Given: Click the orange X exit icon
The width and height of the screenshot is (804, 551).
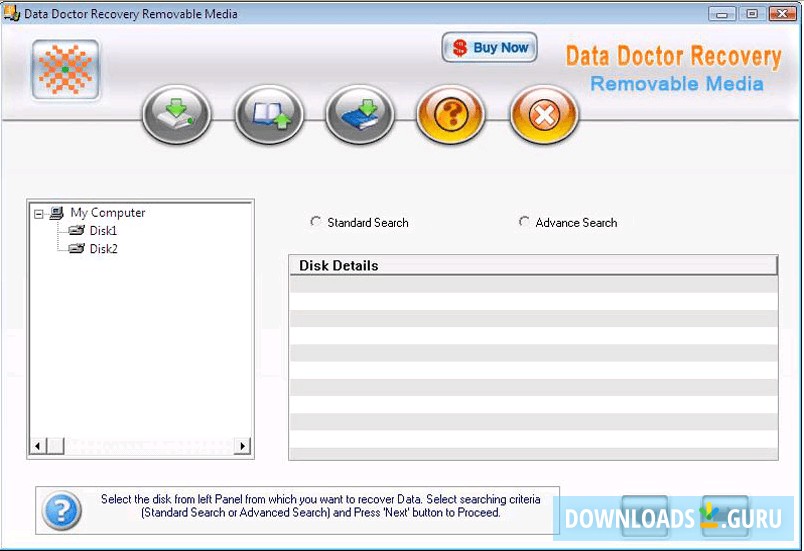Looking at the screenshot, I should click(544, 114).
